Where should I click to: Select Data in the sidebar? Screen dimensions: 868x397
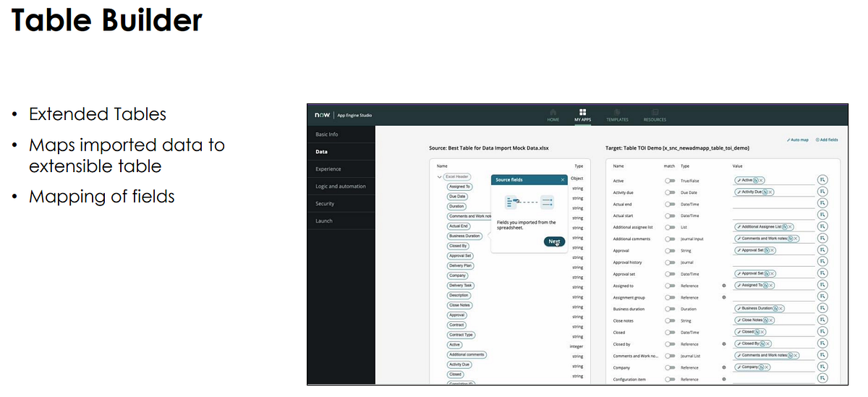pos(341,152)
